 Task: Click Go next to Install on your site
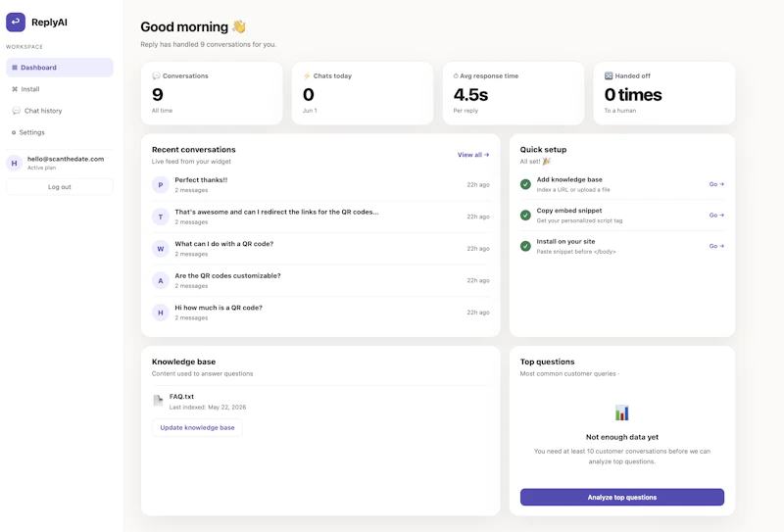pos(716,246)
